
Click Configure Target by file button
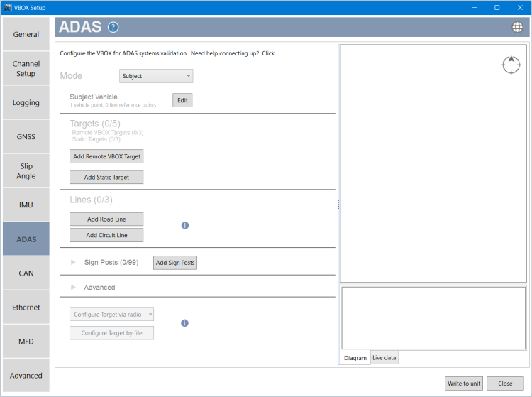pos(111,333)
